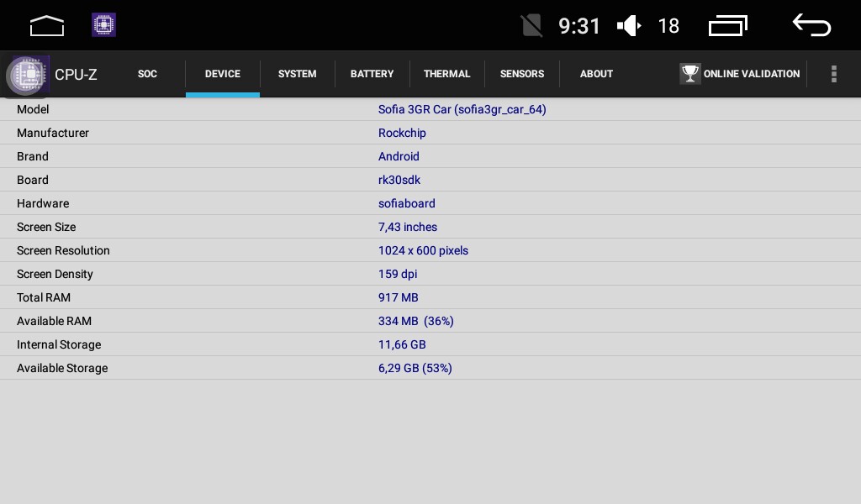The image size is (861, 504).
Task: Click the Available Storage label
Action: coord(62,368)
